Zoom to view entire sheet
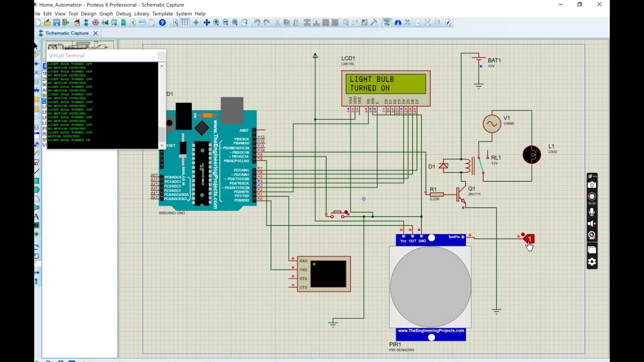644x362 pixels. coord(235,23)
